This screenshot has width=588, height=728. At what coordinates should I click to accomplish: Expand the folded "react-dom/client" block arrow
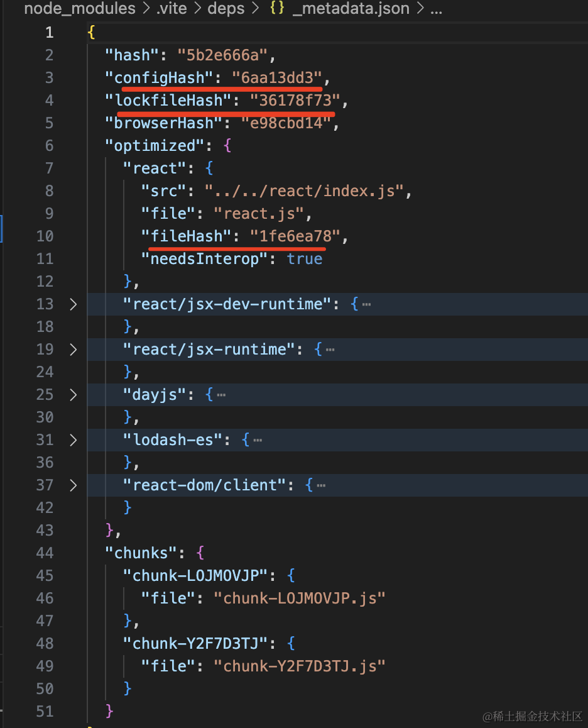click(x=73, y=485)
